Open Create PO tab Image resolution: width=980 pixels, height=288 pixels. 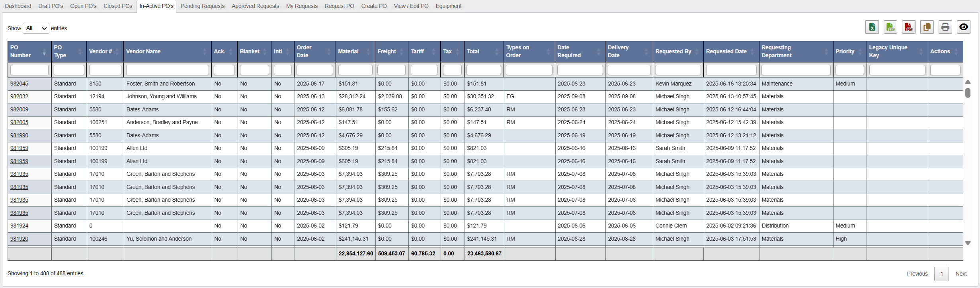coord(374,6)
